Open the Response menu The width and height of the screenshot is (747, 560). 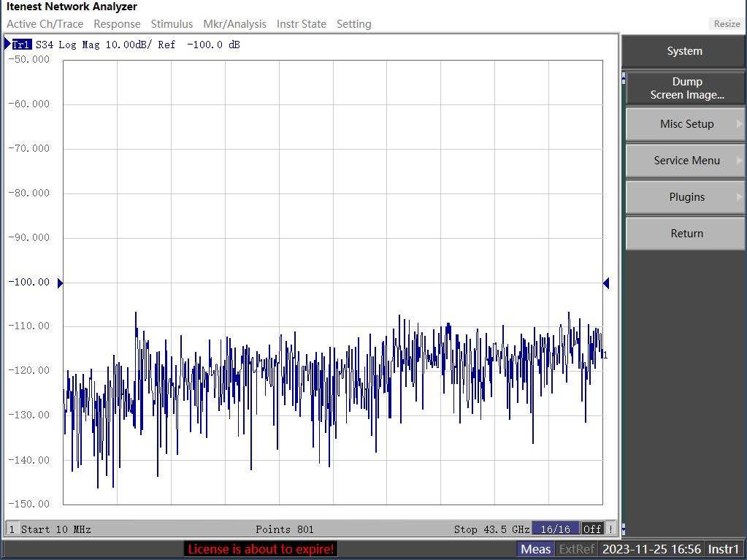[117, 24]
